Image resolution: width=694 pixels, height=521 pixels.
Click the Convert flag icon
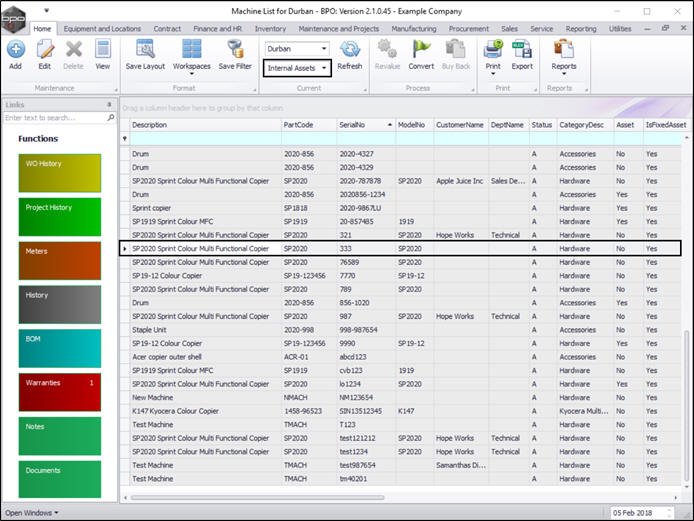421,49
